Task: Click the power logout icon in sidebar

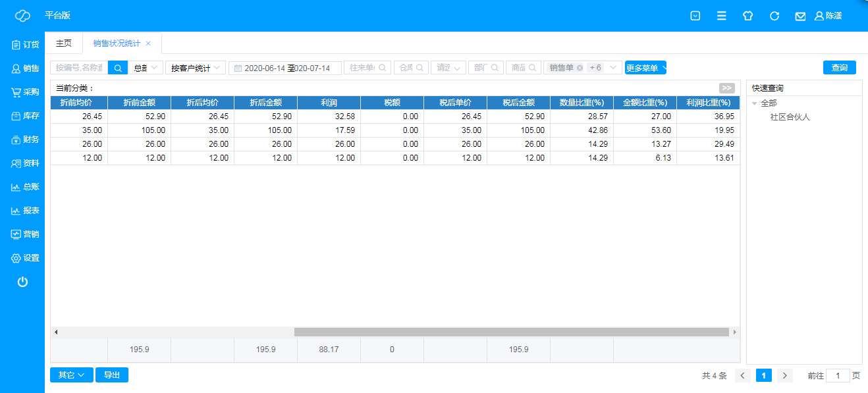Action: tap(22, 282)
